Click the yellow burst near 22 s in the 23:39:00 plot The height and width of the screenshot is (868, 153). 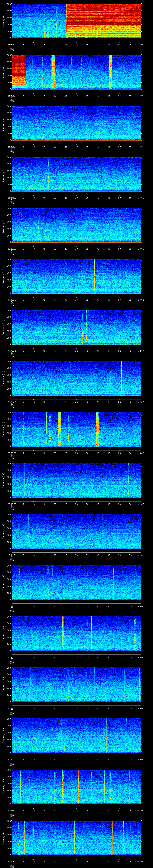(59, 429)
